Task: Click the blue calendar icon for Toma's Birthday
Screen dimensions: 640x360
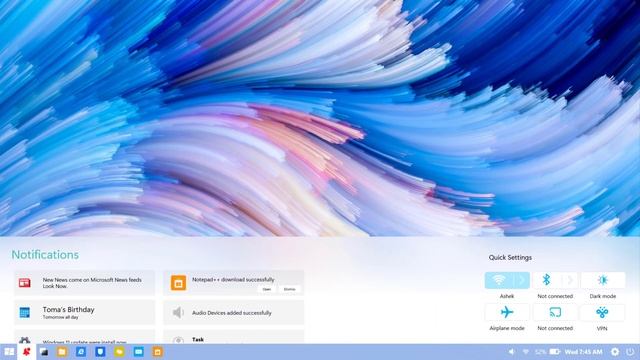Action: 24,313
